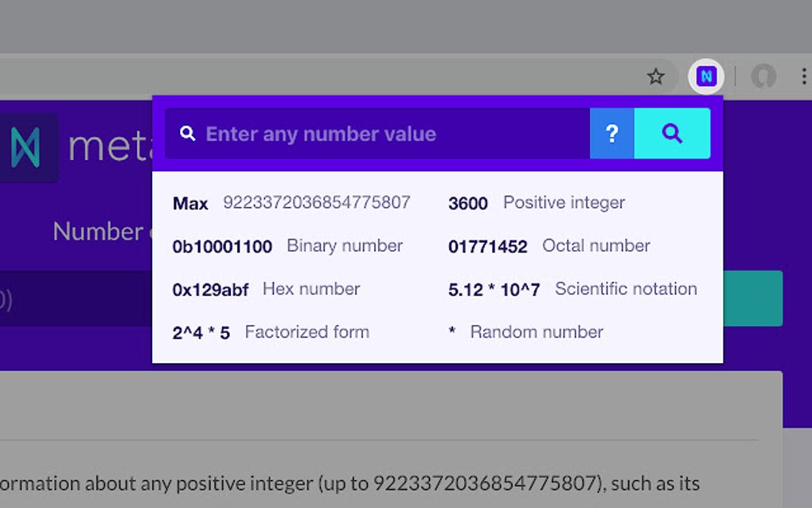The height and width of the screenshot is (508, 812).
Task: Click the magnifying glass search icon
Action: click(672, 134)
